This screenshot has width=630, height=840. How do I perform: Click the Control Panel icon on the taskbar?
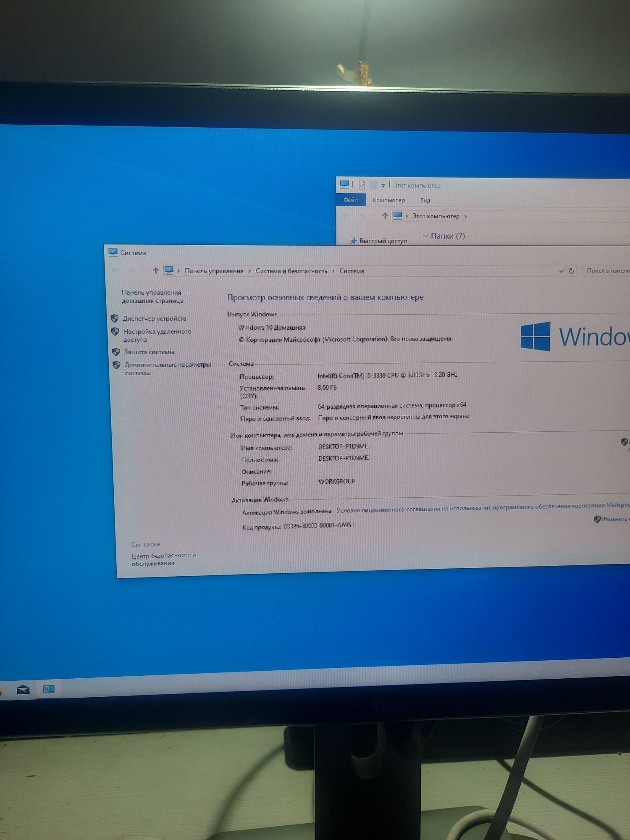pos(49,689)
